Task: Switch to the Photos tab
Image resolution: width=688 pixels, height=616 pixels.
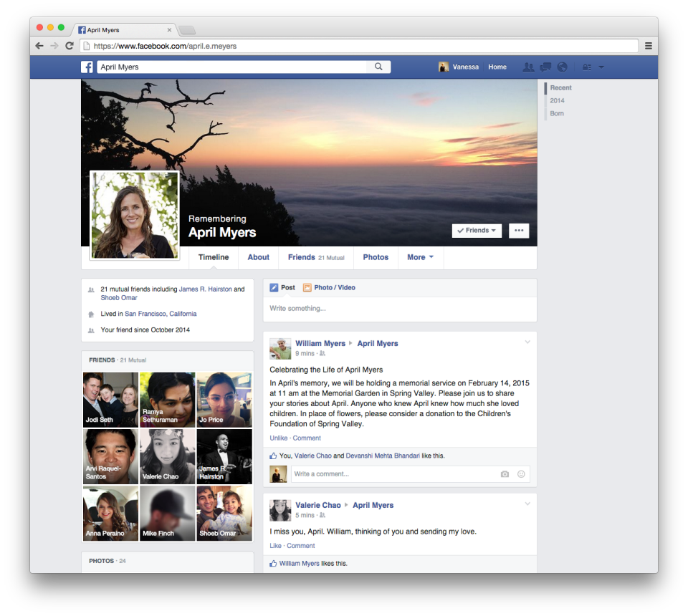Action: pyautogui.click(x=376, y=257)
